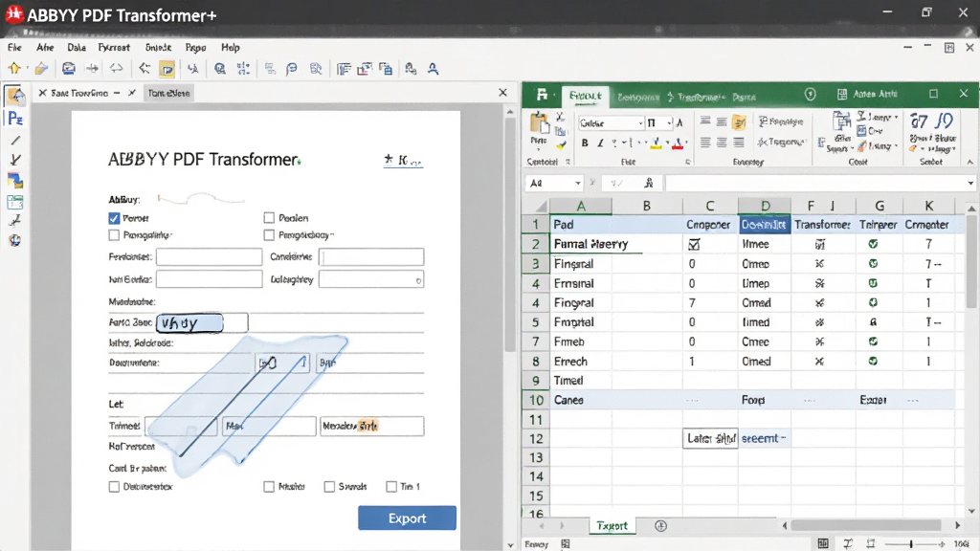Click the person icon at ABBYY toolbar end

coord(433,69)
